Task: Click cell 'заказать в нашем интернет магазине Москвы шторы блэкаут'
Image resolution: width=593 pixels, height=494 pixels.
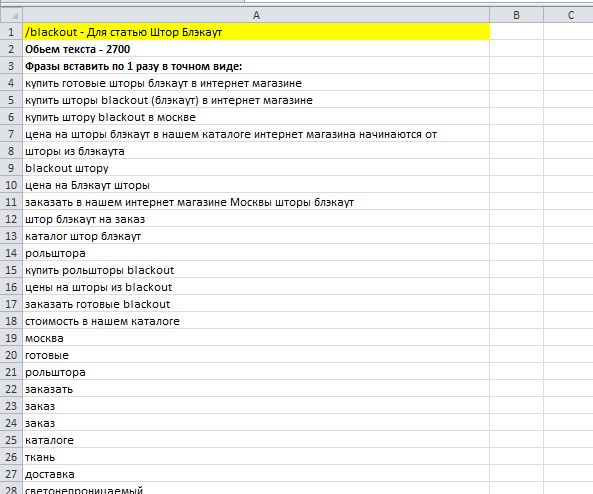Action: pyautogui.click(x=256, y=202)
